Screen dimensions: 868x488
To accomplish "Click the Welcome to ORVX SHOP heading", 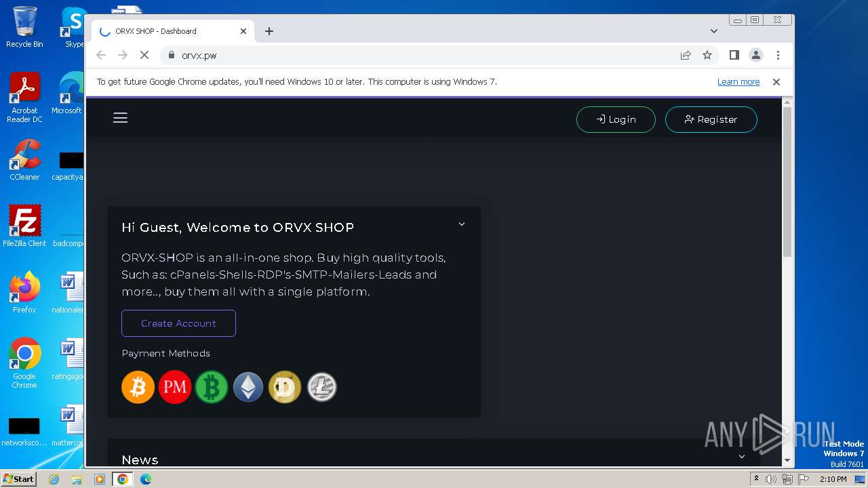I will (x=237, y=227).
